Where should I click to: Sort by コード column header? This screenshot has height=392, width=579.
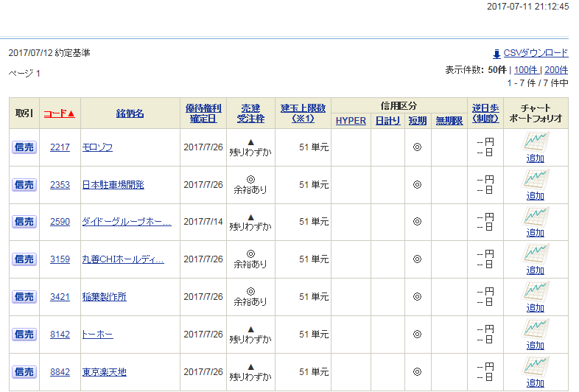60,113
